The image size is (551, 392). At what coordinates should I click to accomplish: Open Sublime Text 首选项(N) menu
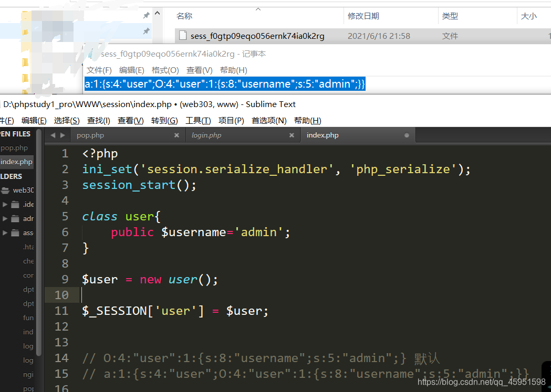point(269,121)
